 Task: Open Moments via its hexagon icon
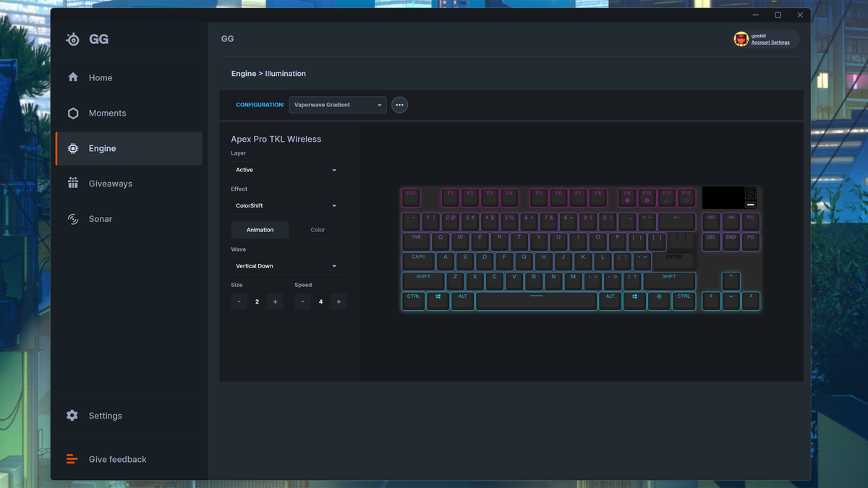point(73,114)
